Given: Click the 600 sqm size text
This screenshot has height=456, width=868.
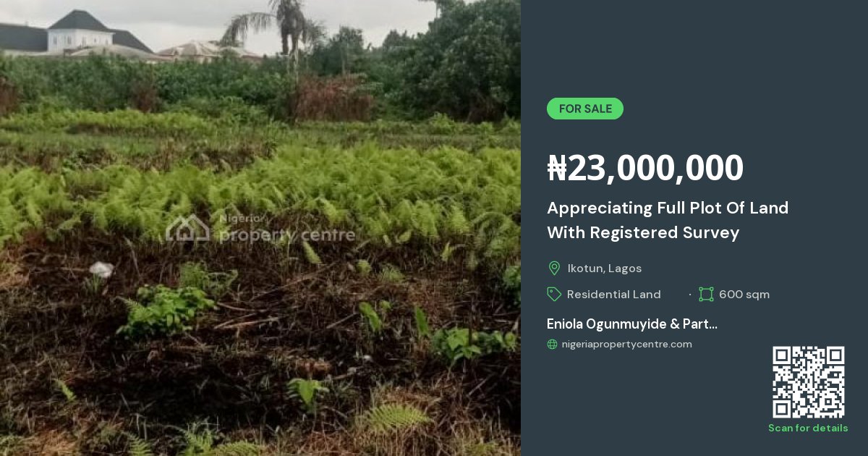Looking at the screenshot, I should 744,294.
